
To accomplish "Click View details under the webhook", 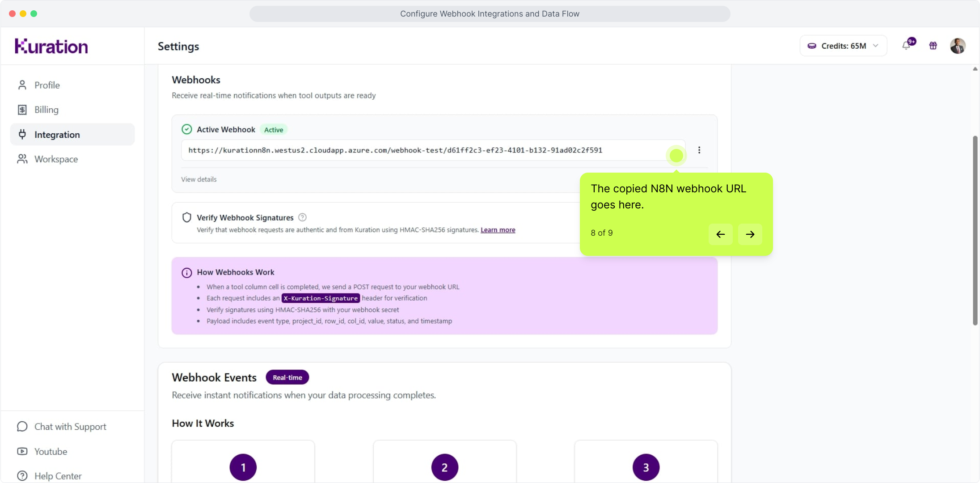I will 199,179.
